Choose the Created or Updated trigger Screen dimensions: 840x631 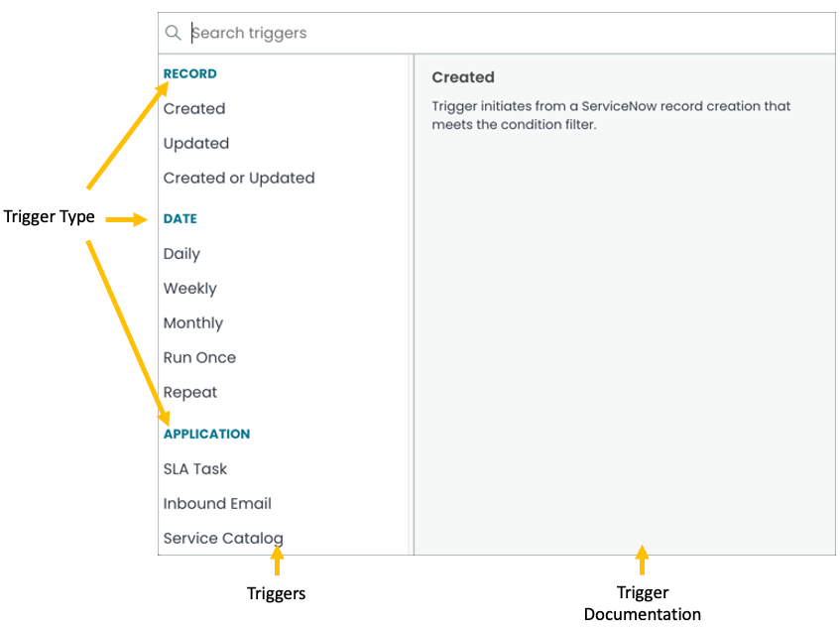click(239, 179)
